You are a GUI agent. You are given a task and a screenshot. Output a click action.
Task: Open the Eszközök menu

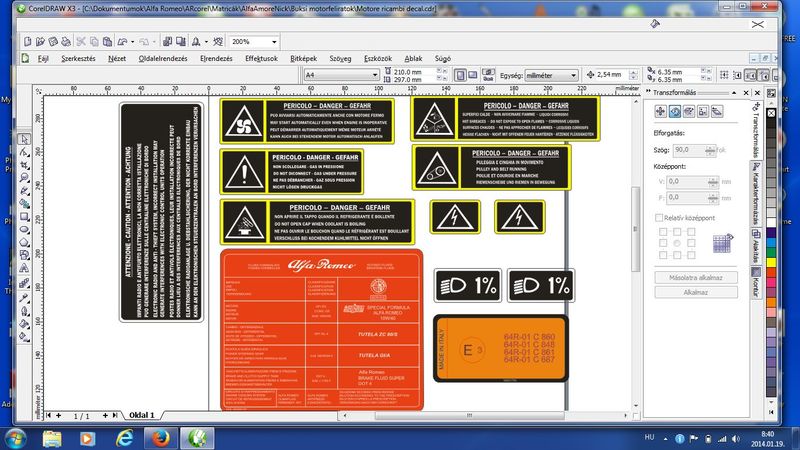(378, 59)
